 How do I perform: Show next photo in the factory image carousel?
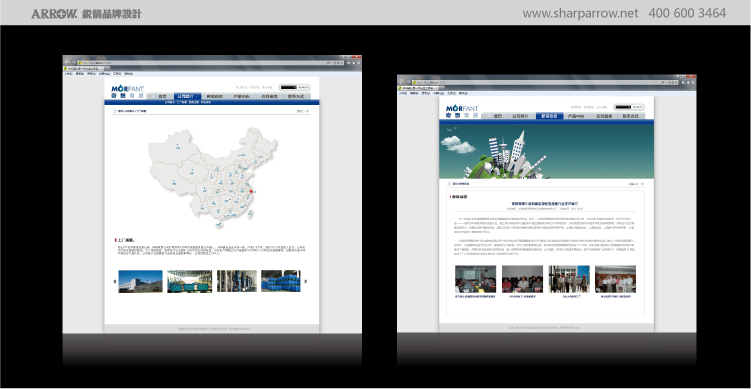(306, 281)
